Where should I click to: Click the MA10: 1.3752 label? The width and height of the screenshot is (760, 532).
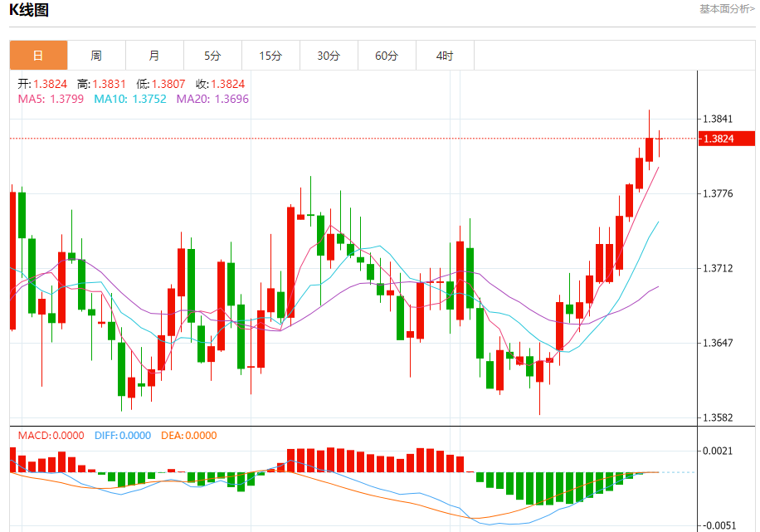130,99
